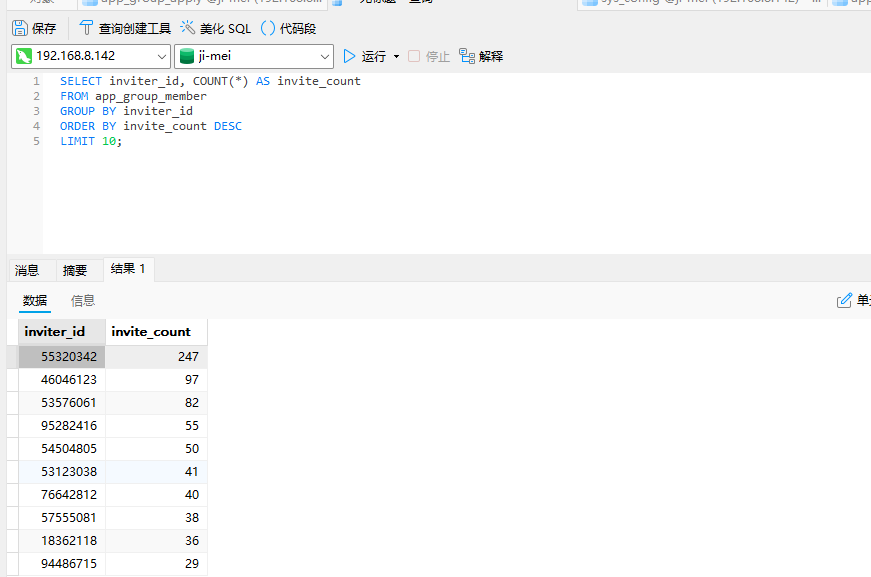Image resolution: width=871 pixels, height=577 pixels.
Task: Sort by the inviter_id column header
Action: click(62, 332)
